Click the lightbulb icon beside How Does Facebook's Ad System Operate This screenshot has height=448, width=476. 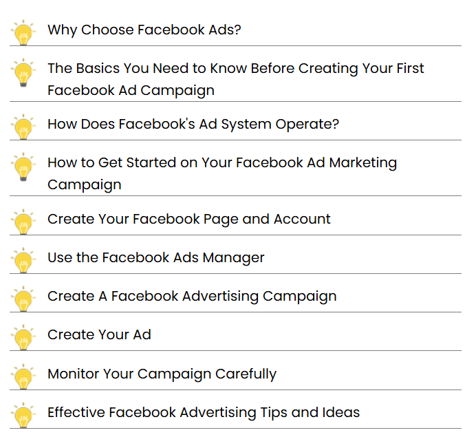coord(23,127)
